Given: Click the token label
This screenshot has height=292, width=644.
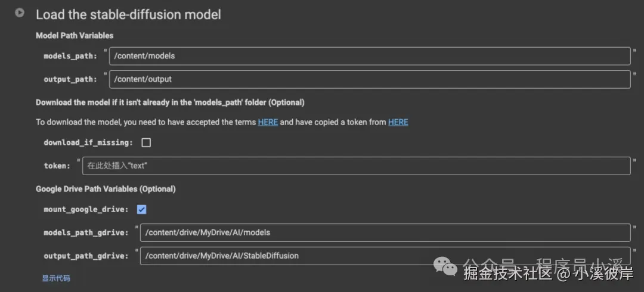Looking at the screenshot, I should [x=57, y=166].
